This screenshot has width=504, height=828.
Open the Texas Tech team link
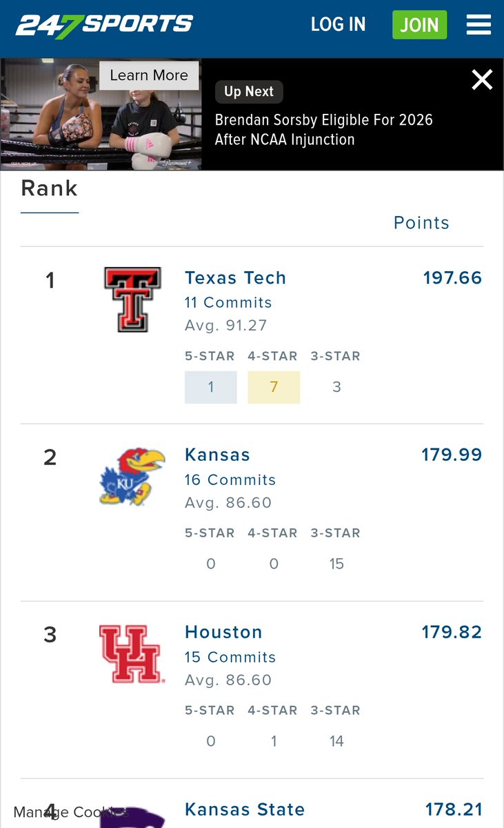click(235, 278)
